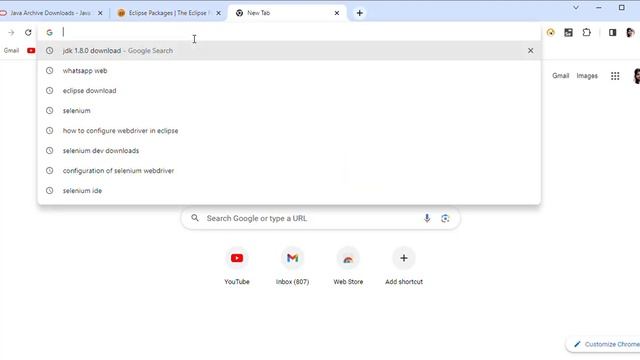This screenshot has width=640, height=360.
Task: Close the Eclipse Packages tab
Action: click(218, 13)
